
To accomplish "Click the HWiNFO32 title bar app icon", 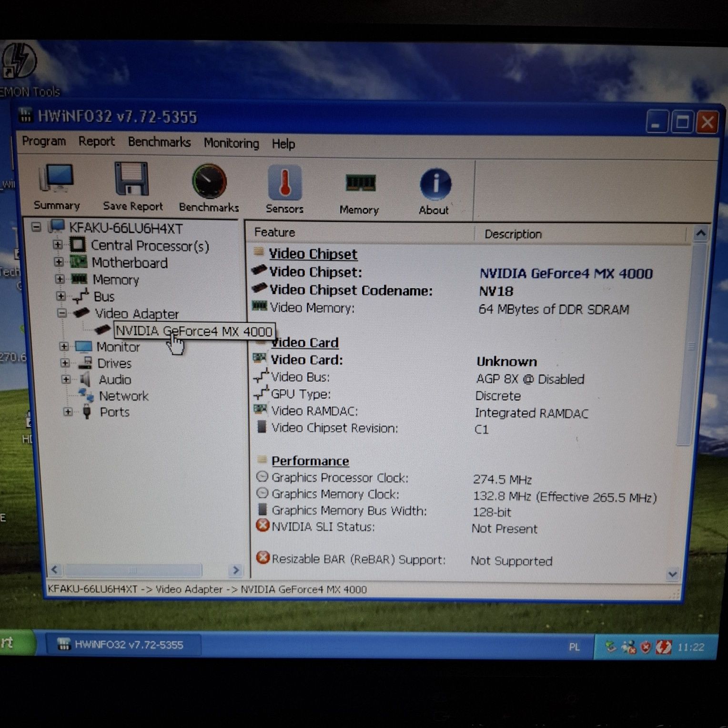I will point(26,115).
